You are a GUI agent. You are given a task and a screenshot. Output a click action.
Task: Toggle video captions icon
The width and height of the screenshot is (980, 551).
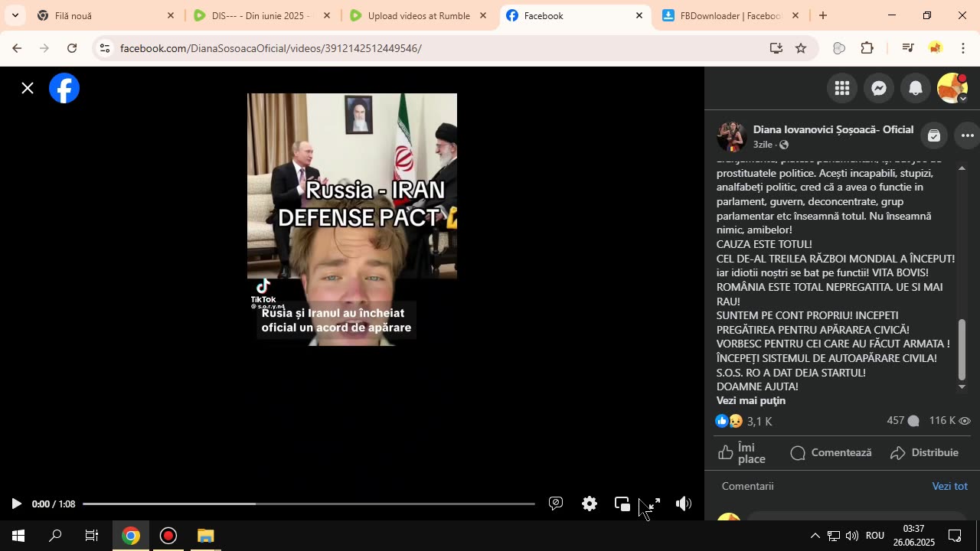(x=556, y=504)
